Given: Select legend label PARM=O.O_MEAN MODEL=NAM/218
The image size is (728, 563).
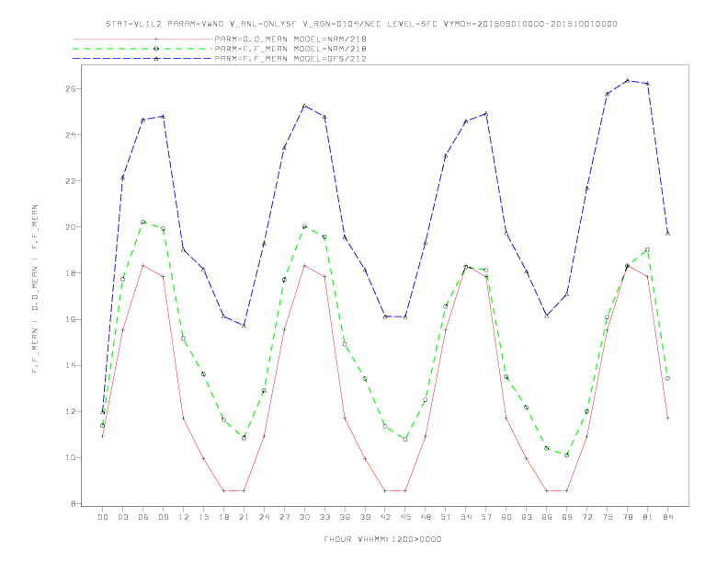Looking at the screenshot, I should tap(290, 39).
